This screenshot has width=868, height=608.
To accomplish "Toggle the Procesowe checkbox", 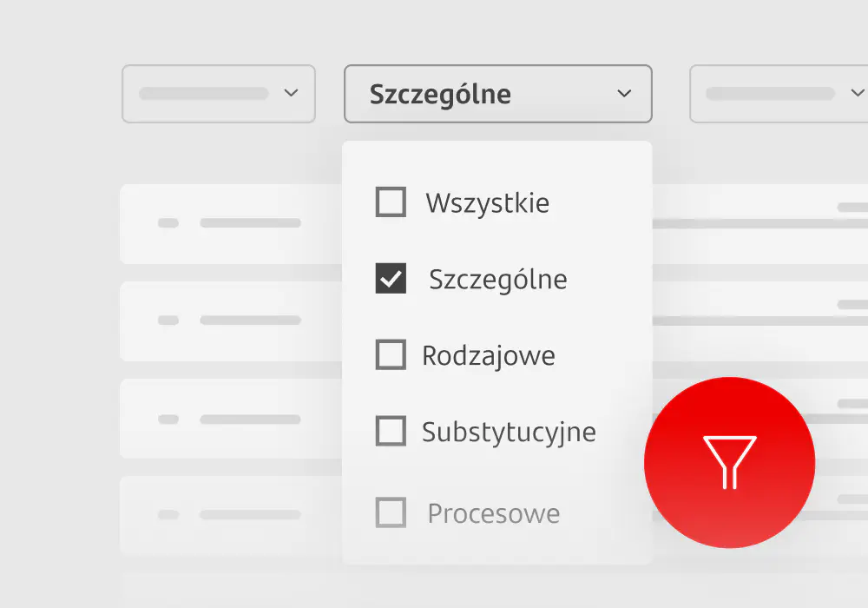I will [x=391, y=512].
